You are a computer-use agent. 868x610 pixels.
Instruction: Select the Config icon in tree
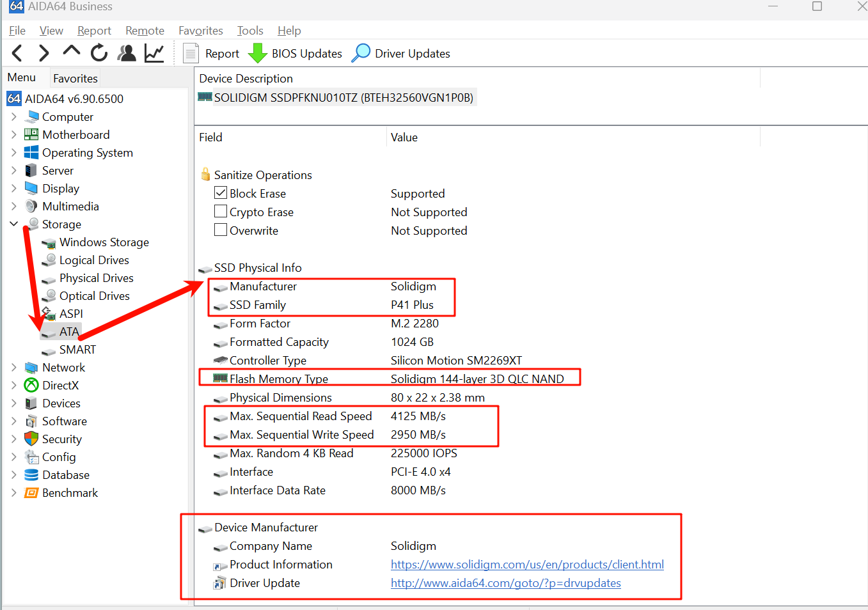pos(32,457)
